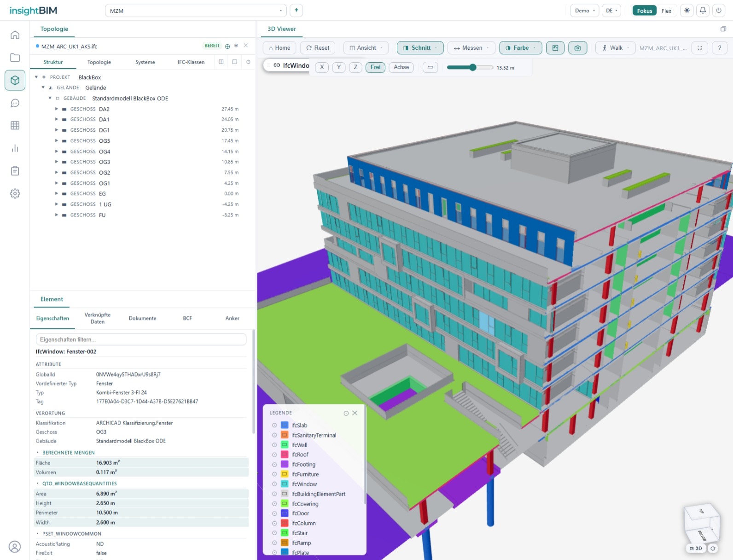Viewport: 733px width, 560px height.
Task: Click the power logout icon
Action: [x=718, y=10]
